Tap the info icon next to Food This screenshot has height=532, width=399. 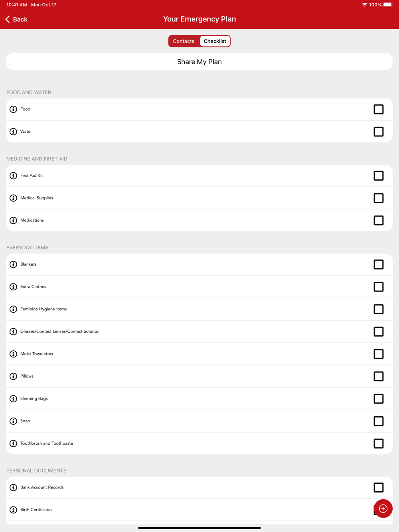(13, 109)
